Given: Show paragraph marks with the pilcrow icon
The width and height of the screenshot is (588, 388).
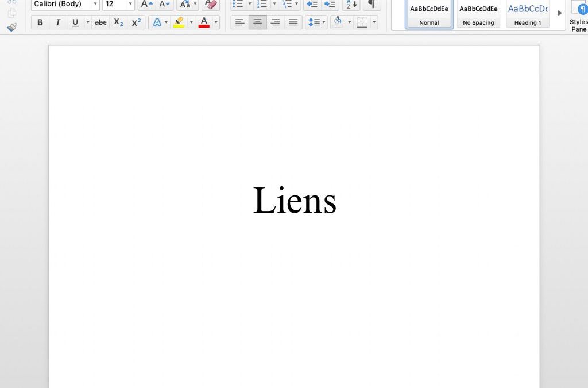Looking at the screenshot, I should pos(372,4).
